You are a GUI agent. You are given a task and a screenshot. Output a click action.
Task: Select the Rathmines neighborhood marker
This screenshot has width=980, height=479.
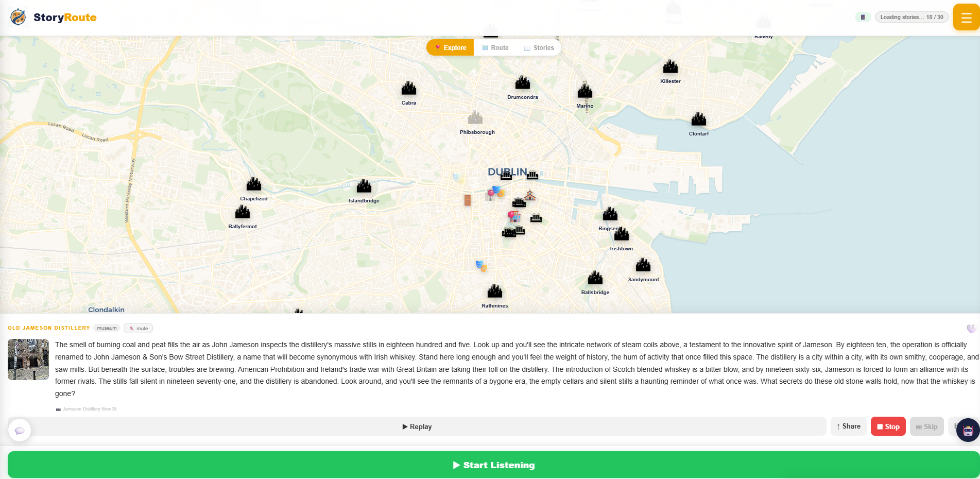point(495,291)
